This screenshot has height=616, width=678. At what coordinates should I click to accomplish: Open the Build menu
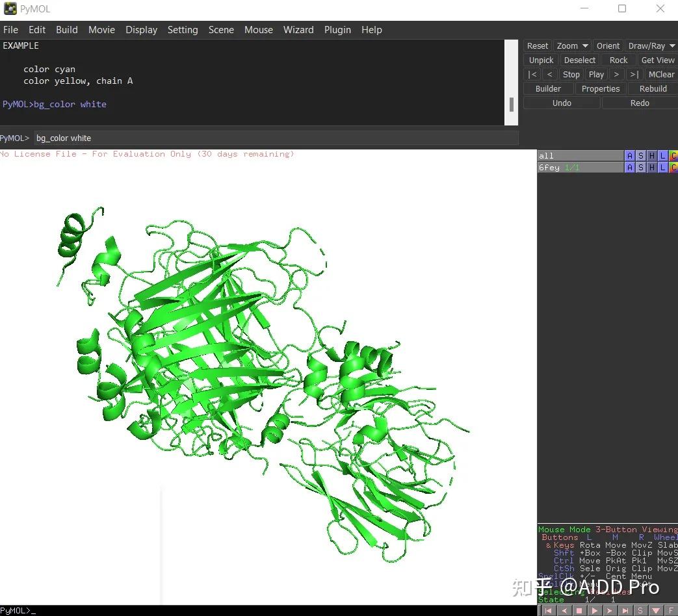coord(67,30)
